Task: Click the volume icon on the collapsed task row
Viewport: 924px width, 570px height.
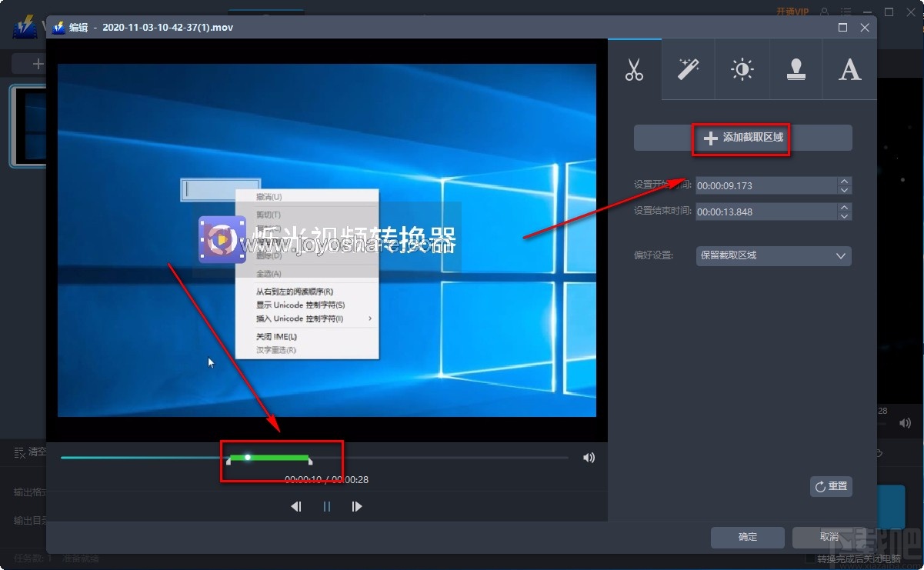Action: (905, 422)
